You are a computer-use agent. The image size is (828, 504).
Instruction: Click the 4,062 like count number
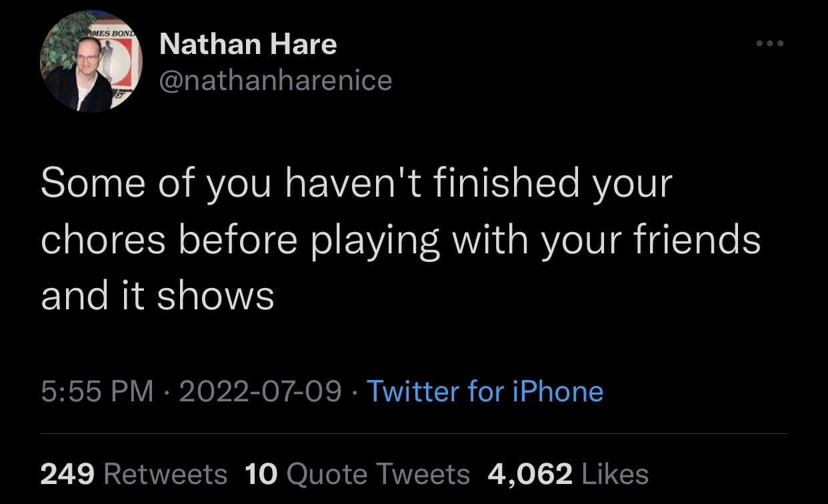530,474
